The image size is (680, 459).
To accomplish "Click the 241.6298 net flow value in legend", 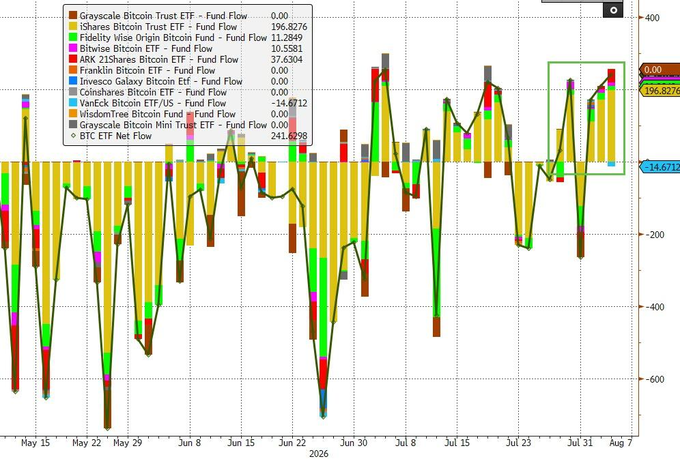I will [x=289, y=136].
